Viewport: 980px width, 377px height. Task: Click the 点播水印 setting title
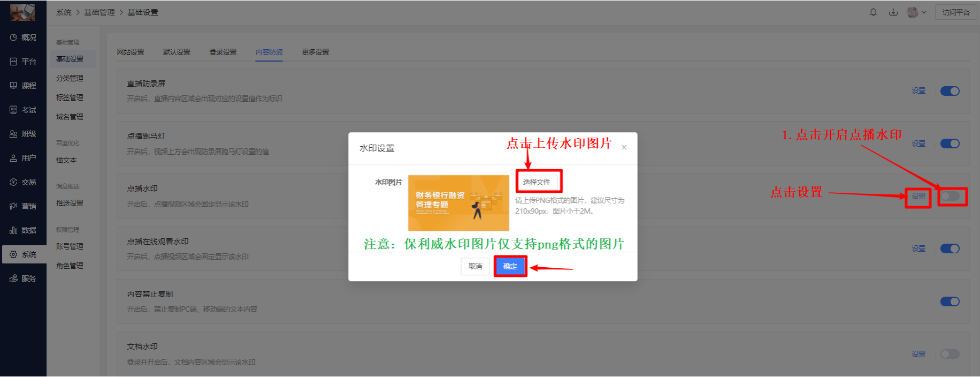(142, 188)
